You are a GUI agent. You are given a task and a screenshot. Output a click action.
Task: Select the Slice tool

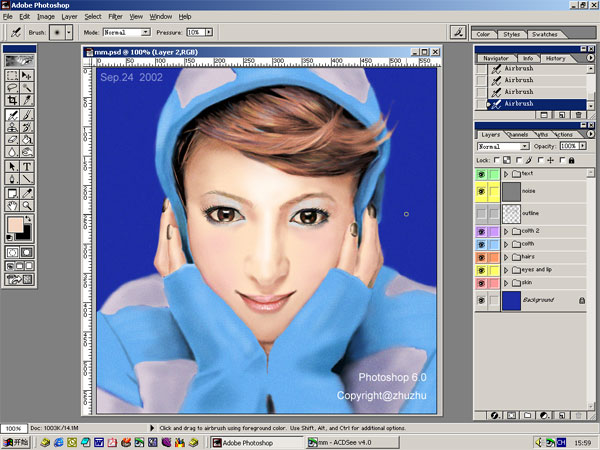26,100
